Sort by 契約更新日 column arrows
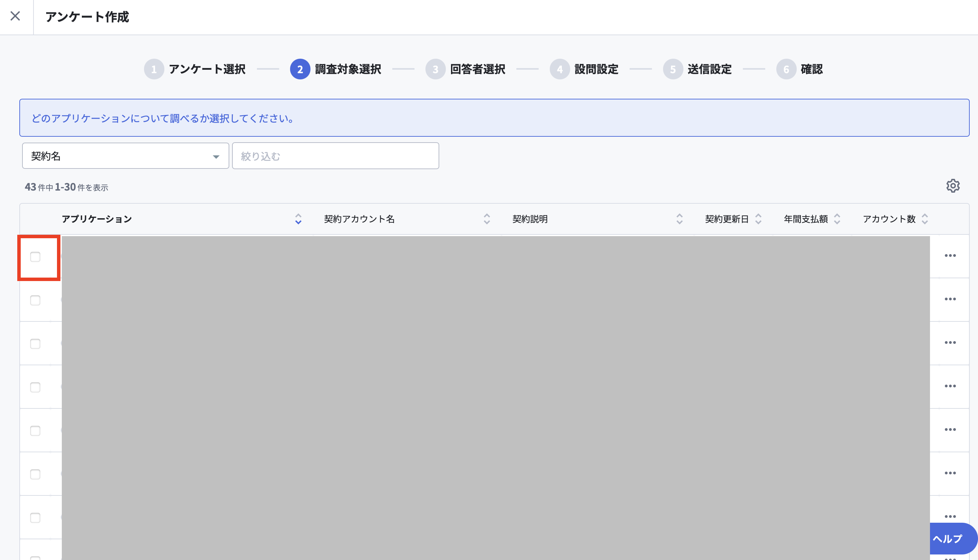The image size is (978, 560). point(758,219)
